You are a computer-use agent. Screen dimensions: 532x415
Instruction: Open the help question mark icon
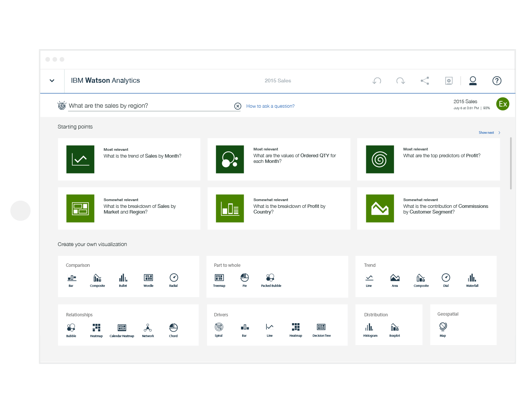(x=496, y=81)
